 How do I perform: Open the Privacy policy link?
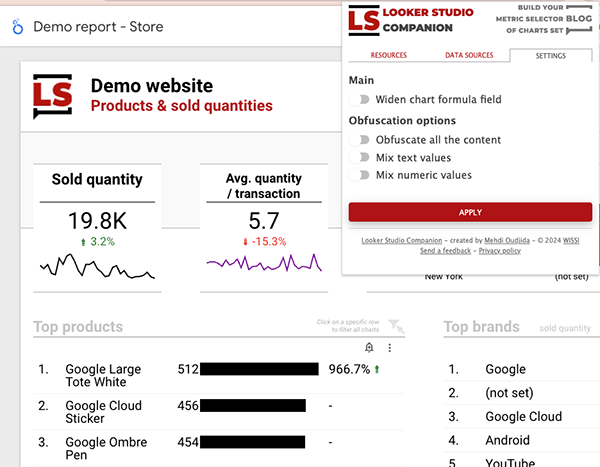[500, 251]
